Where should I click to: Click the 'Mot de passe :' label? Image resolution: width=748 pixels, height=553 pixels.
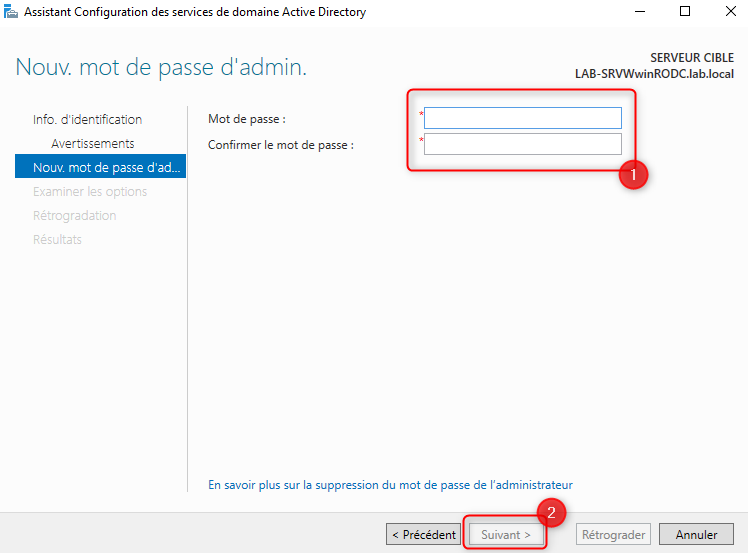(x=247, y=119)
